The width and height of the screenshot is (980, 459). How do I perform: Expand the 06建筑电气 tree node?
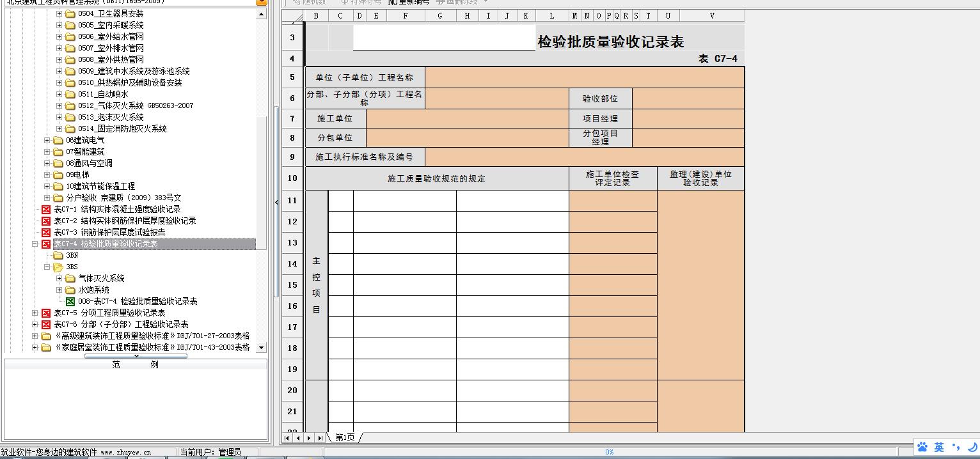[x=47, y=140]
